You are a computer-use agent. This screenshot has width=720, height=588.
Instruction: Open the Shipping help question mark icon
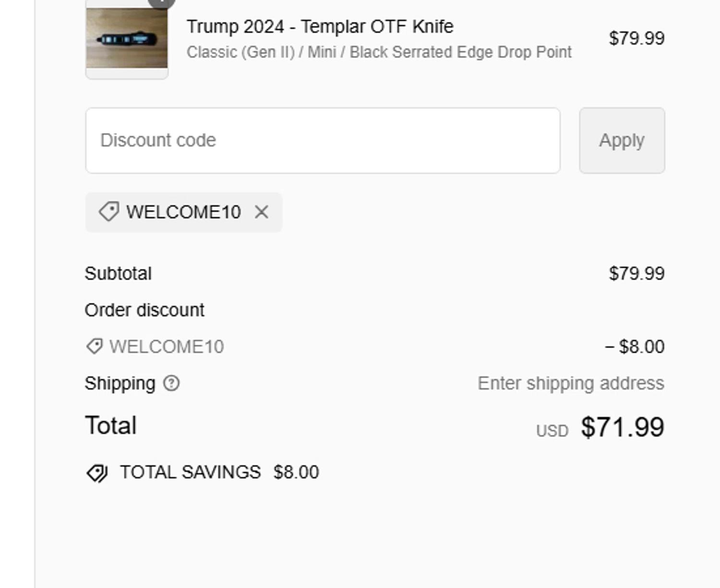coord(171,383)
